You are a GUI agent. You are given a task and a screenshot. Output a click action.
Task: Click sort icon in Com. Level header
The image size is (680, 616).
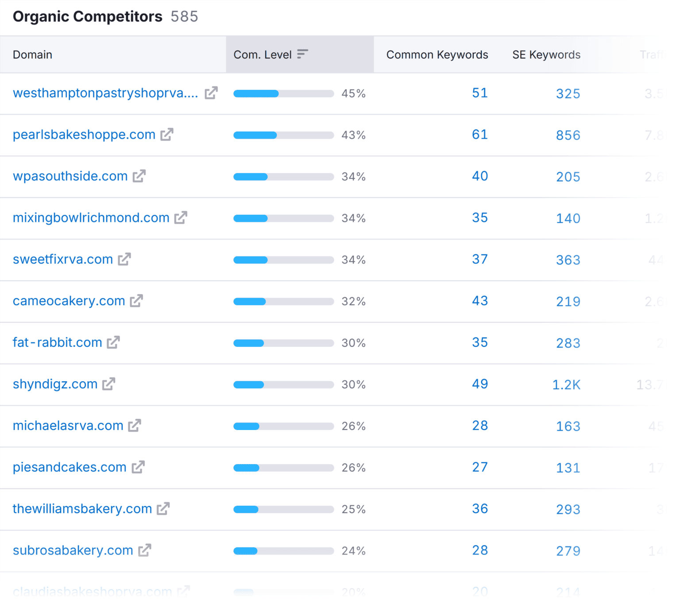tap(302, 54)
